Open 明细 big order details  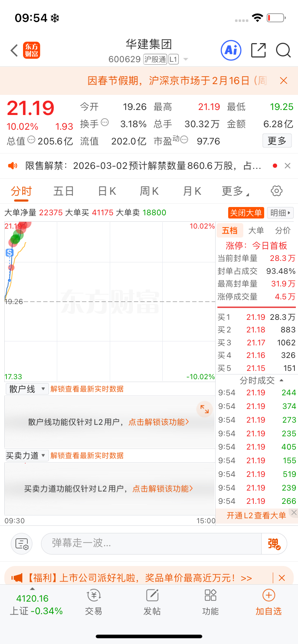tap(280, 213)
